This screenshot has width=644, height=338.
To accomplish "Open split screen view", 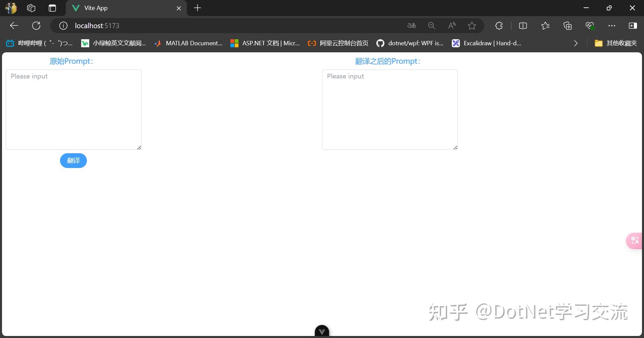I will tap(523, 25).
